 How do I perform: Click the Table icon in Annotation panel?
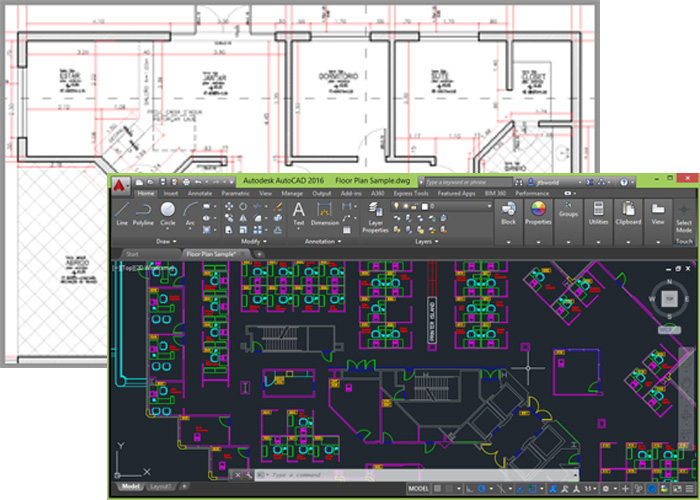point(347,230)
